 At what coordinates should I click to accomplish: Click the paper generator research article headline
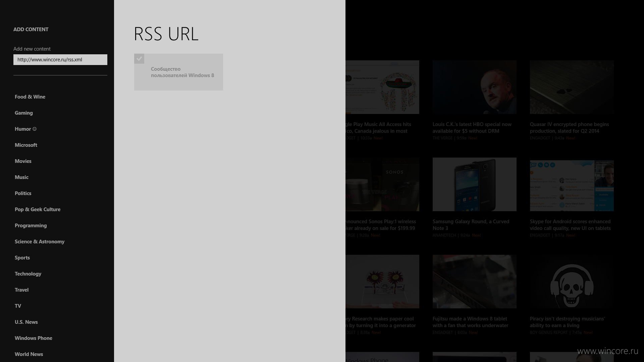point(381,322)
